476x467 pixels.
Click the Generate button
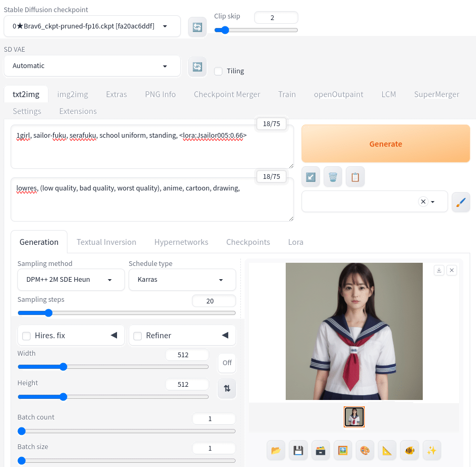pos(385,144)
